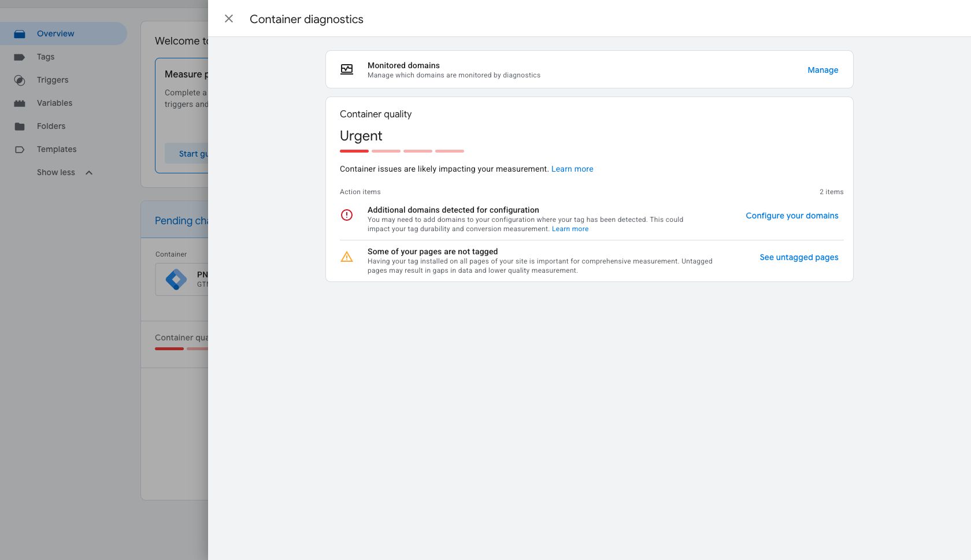Image resolution: width=971 pixels, height=560 pixels.
Task: Click the Overview sidebar icon
Action: pyautogui.click(x=20, y=34)
